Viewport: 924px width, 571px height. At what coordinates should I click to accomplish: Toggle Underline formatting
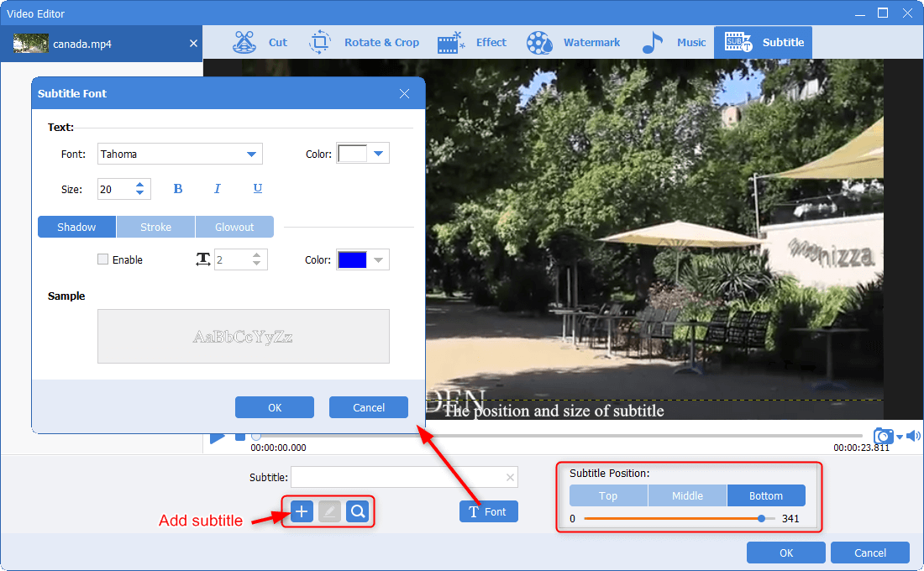click(258, 189)
